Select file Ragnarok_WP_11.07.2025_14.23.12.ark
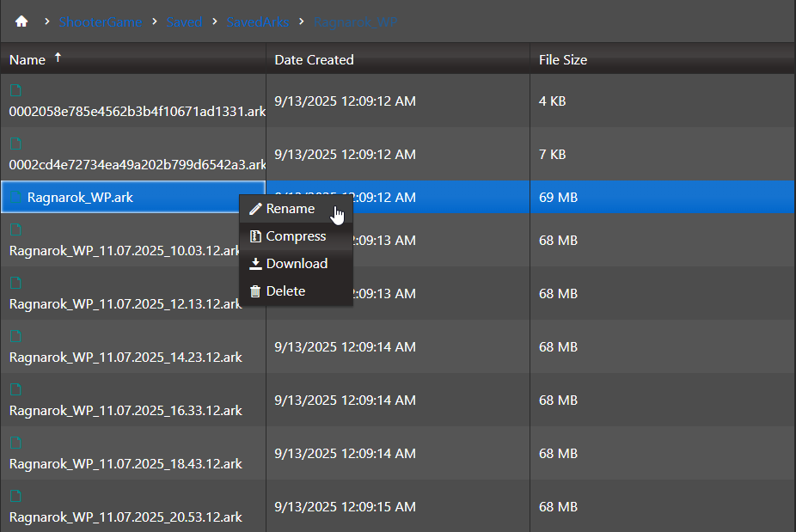This screenshot has height=532, width=796. tap(126, 358)
